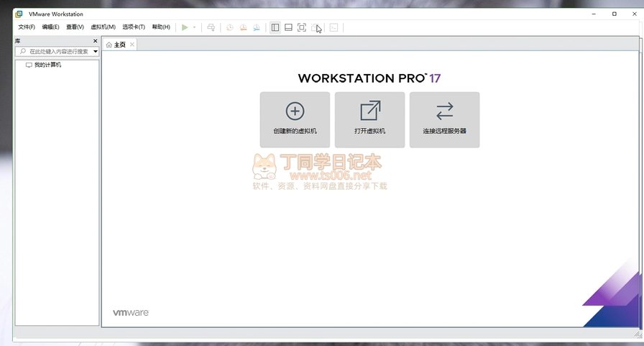Click the vmware logo at bottom left
This screenshot has height=346, width=644.
click(131, 313)
